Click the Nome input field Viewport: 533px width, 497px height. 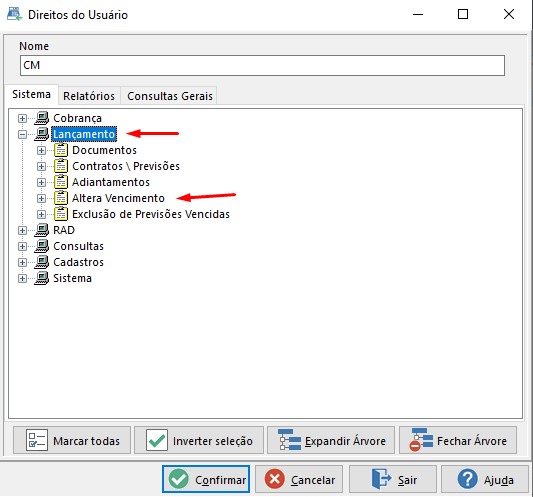(x=262, y=65)
